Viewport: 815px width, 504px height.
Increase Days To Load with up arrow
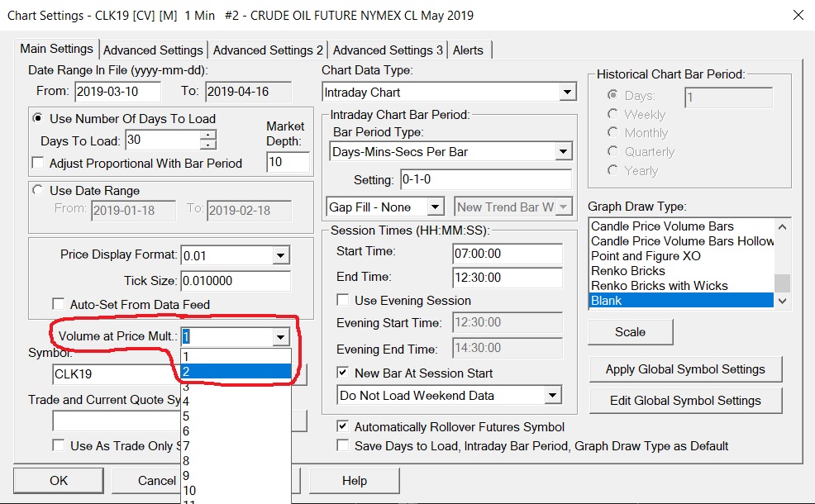(x=208, y=134)
